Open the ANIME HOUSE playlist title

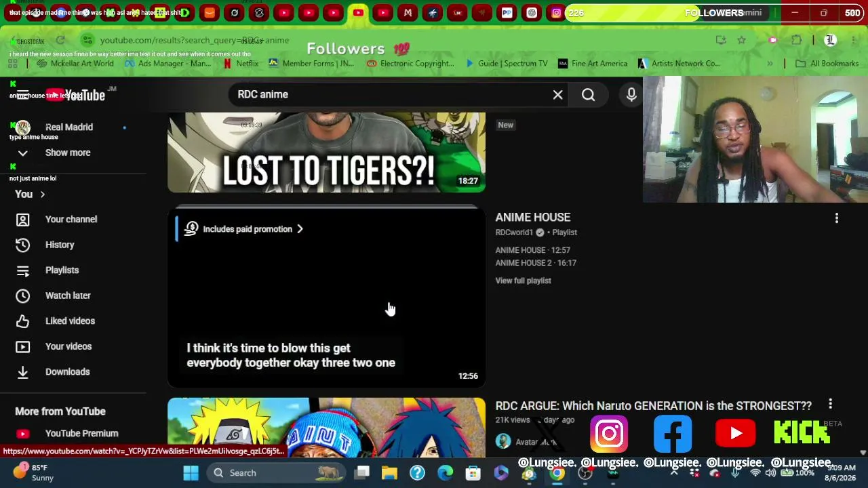(533, 218)
